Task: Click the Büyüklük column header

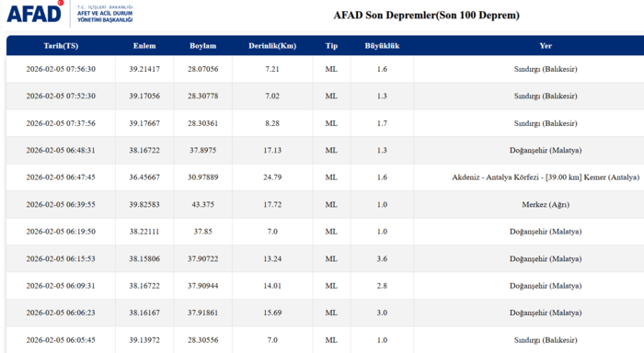Action: point(382,46)
